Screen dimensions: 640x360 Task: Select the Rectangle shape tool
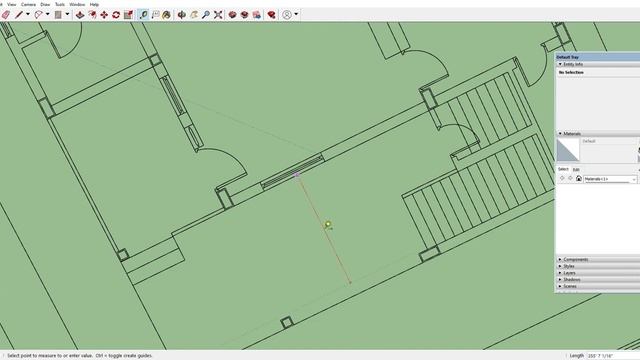[58, 15]
